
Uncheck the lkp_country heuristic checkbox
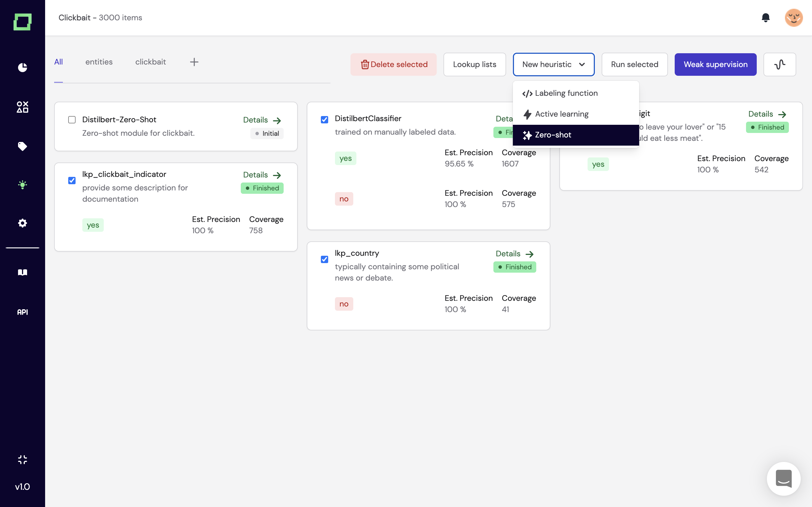[325, 259]
